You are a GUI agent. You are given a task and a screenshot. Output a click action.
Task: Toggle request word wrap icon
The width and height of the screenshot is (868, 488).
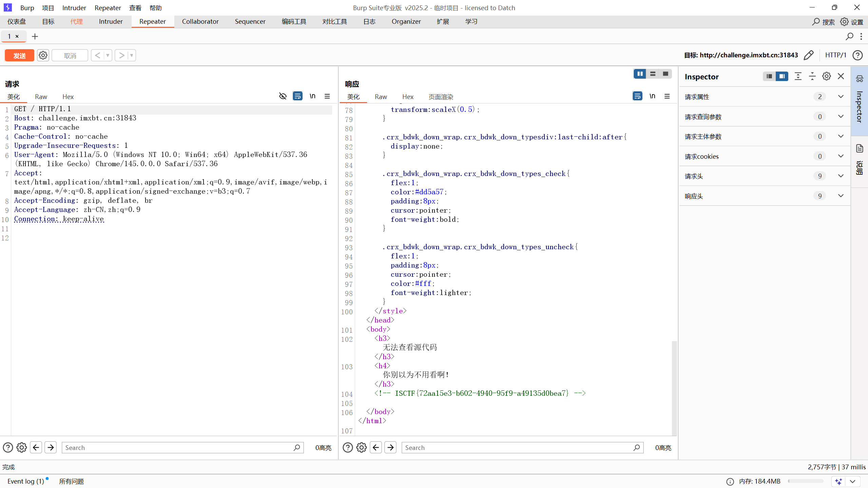297,96
